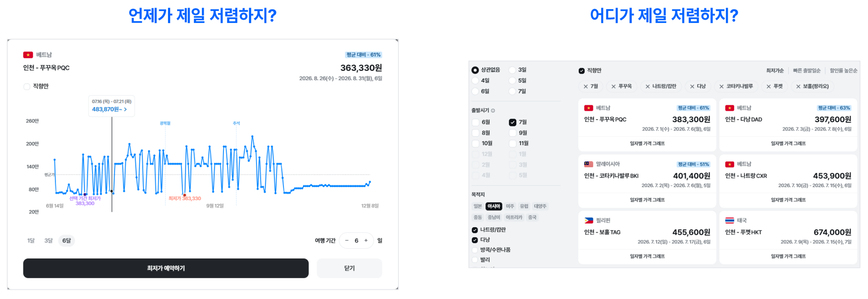Switch graph range to 3달 tab
The image size is (868, 299).
(x=48, y=240)
